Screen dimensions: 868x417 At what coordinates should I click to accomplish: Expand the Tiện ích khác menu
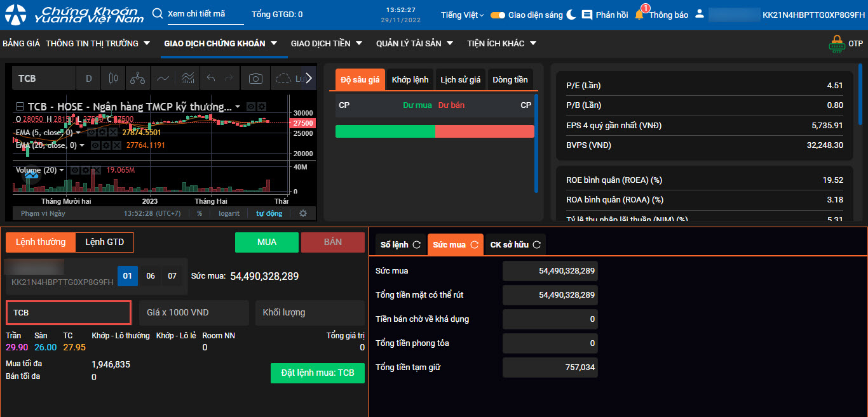502,44
